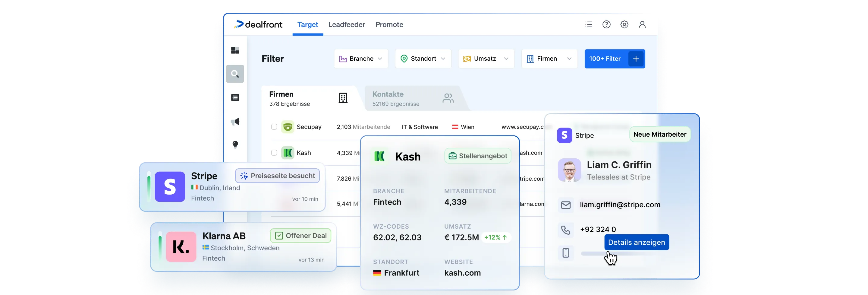The height and width of the screenshot is (295, 868).
Task: Click Liam C. Griffin name
Action: pos(619,165)
